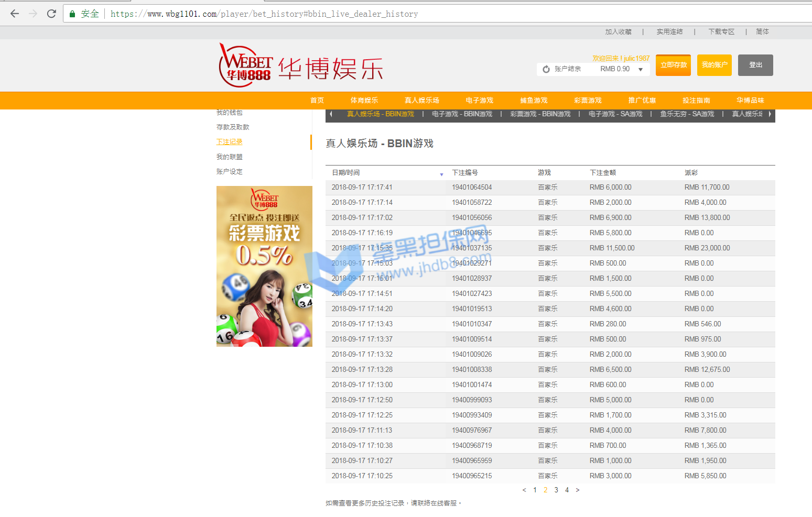Expand the RMB 0.90 balance dropdown
This screenshot has height=517, width=812.
pyautogui.click(x=640, y=69)
